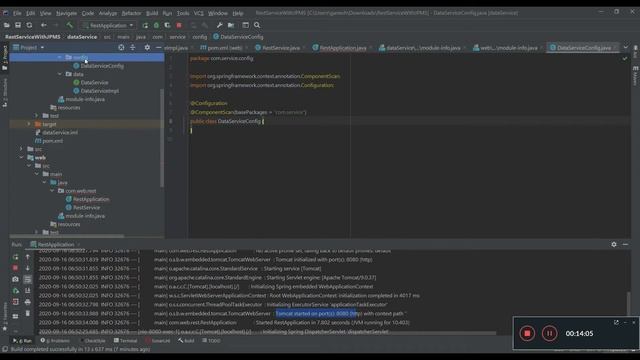Toggle Soft-Wrap in the Run console

pyautogui.click(x=27, y=279)
